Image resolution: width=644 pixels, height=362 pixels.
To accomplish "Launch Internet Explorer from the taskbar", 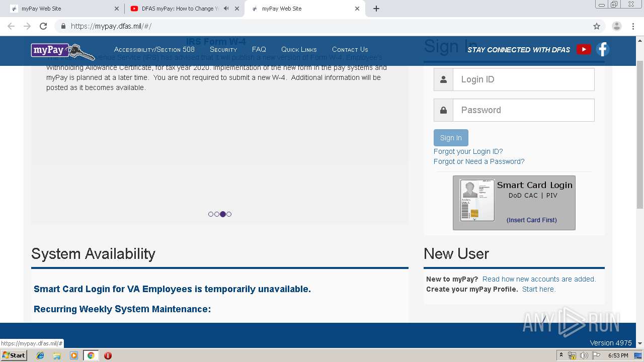I will tap(40, 355).
